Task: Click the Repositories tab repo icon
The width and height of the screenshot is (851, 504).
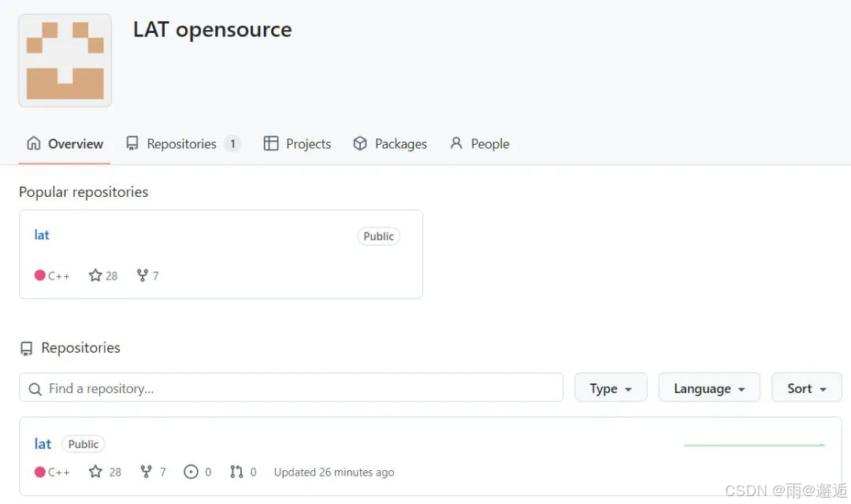Action: point(132,143)
